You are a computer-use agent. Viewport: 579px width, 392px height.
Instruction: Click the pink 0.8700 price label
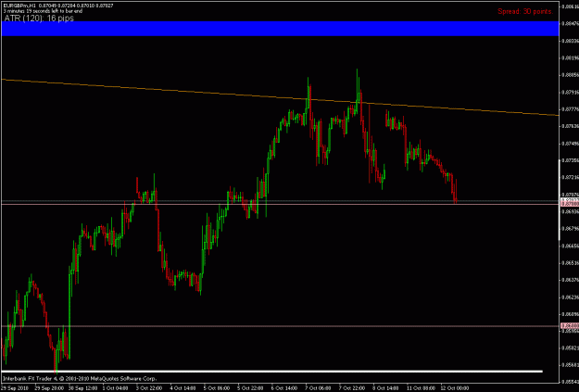pos(570,204)
